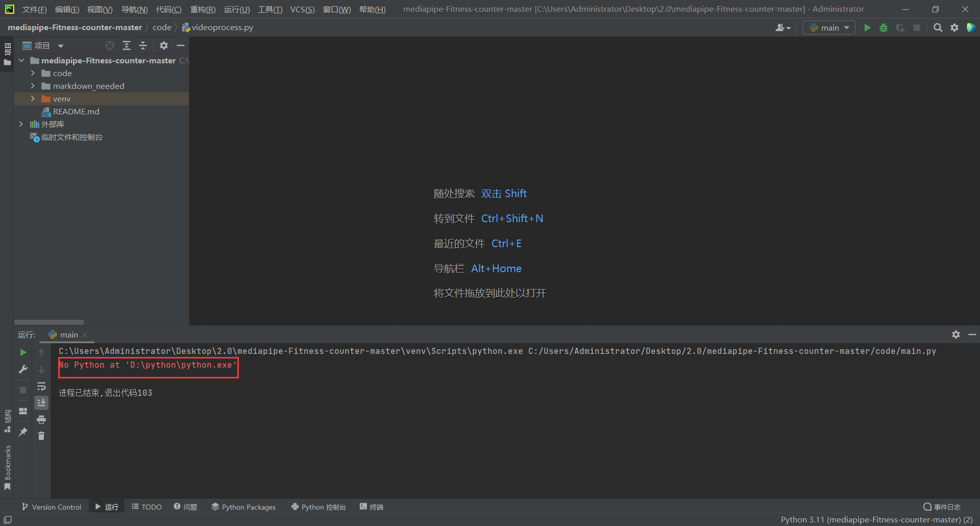Toggle the 运行 tool window tab
980x526 pixels.
pyautogui.click(x=106, y=507)
